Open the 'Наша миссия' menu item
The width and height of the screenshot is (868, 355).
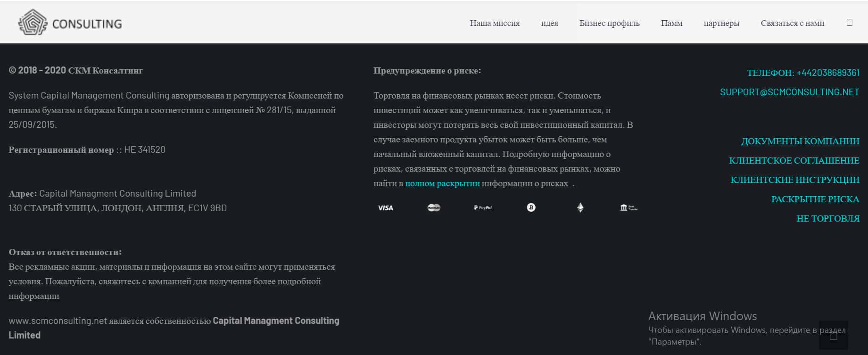pos(495,23)
